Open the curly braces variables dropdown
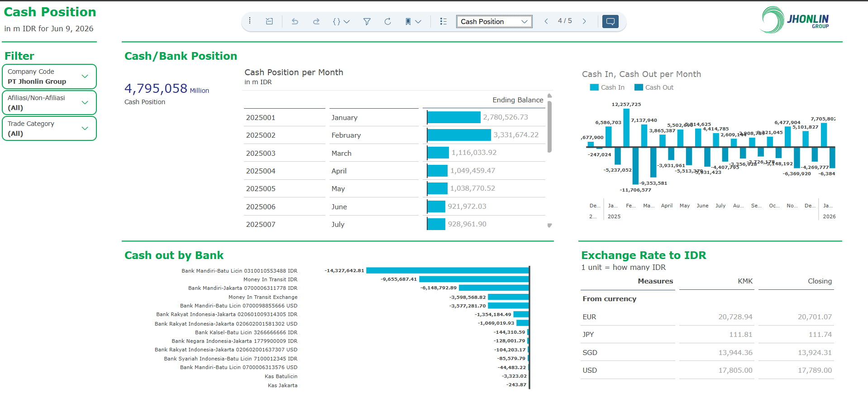Image resolution: width=868 pixels, height=413 pixels. tap(341, 21)
